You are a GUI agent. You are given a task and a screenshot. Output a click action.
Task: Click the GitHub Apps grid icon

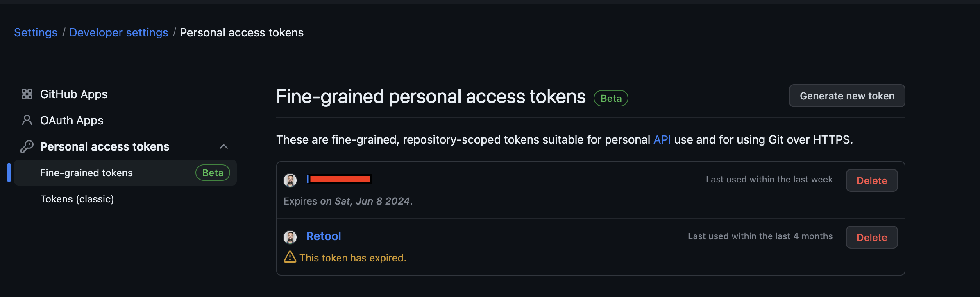(x=27, y=94)
